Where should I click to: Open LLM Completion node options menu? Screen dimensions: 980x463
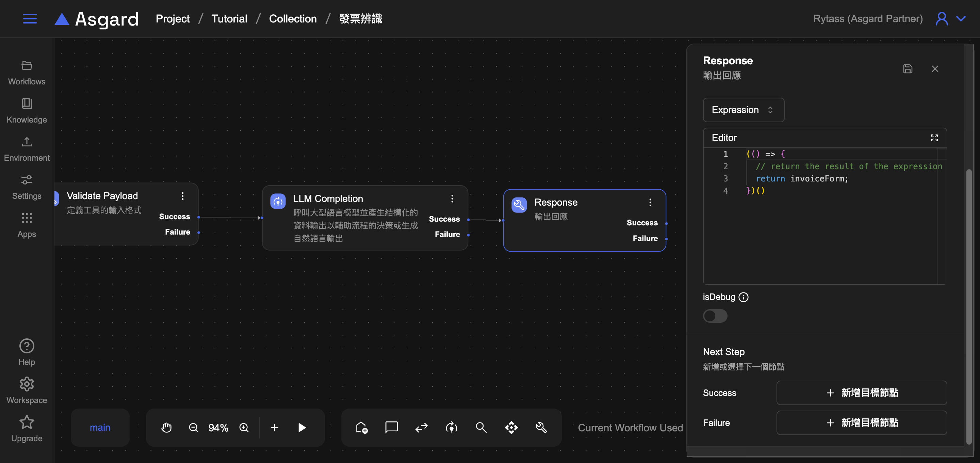coord(452,198)
